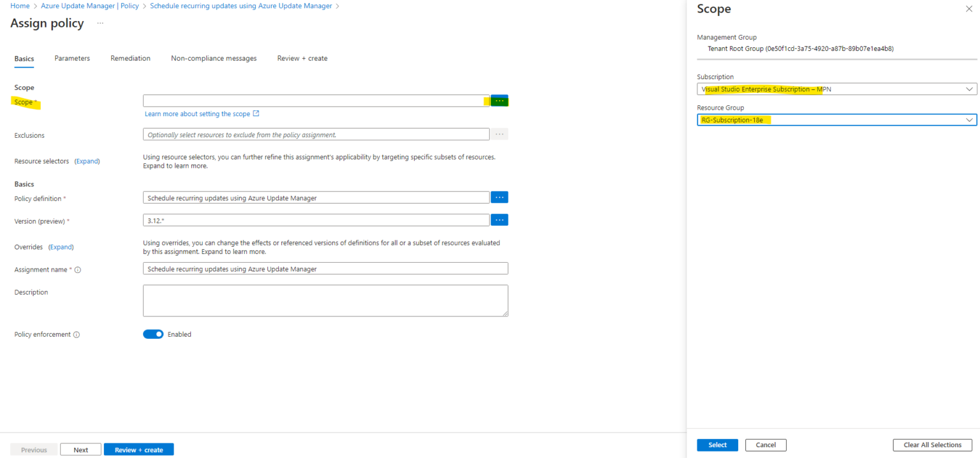Click the Policy enforcement info icon
This screenshot has width=980, height=458.
click(x=77, y=334)
